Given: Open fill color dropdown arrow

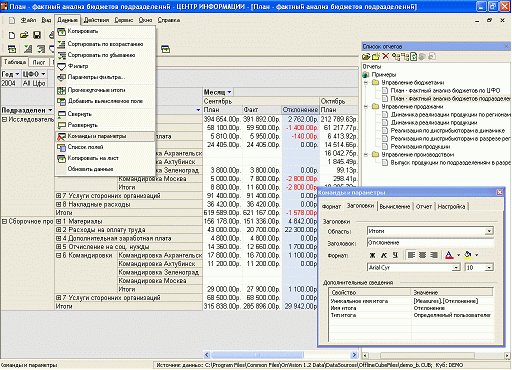Looking at the screenshot, I should [477, 255].
